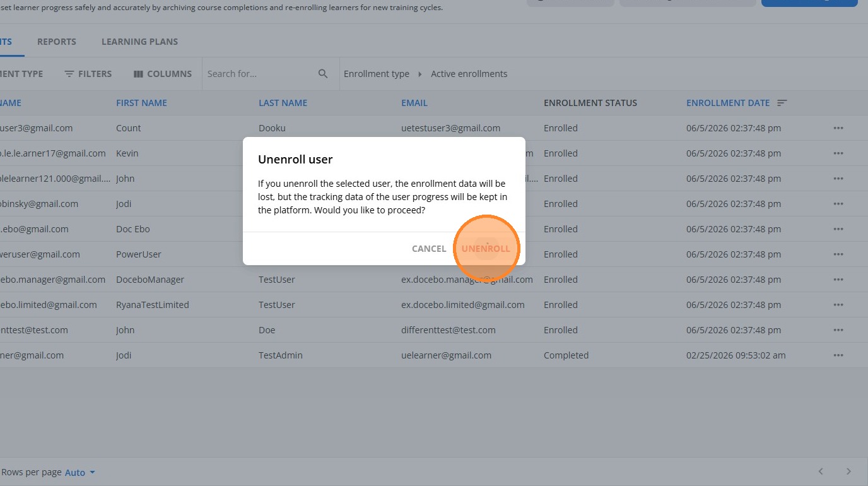Click the Enrollment type breadcrumb
This screenshot has width=868, height=486.
click(377, 74)
